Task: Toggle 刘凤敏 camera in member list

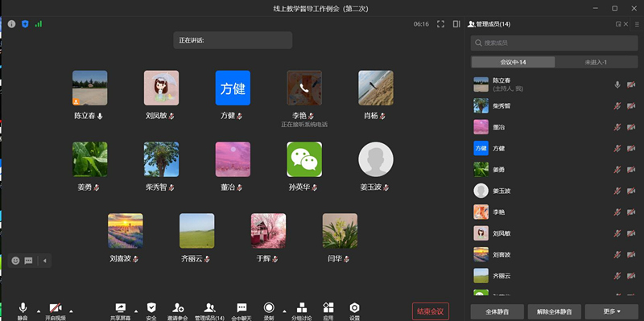Action: point(631,233)
